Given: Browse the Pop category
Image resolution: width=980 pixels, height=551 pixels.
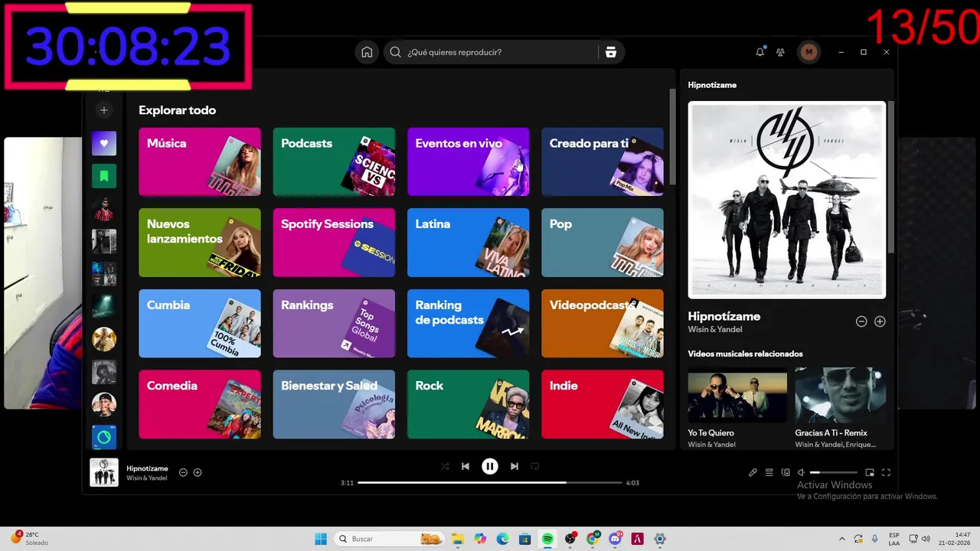Looking at the screenshot, I should [x=603, y=243].
